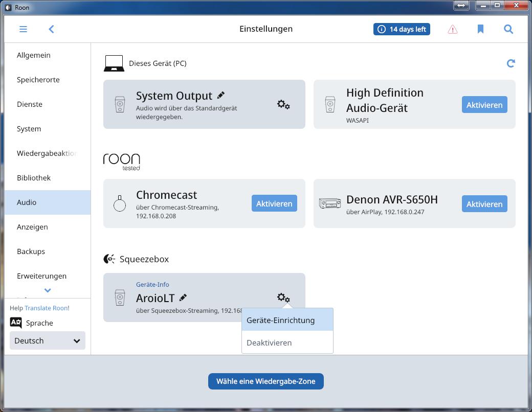Open the Erweiterungen settings section
Image resolution: width=532 pixels, height=412 pixels.
(x=48, y=276)
